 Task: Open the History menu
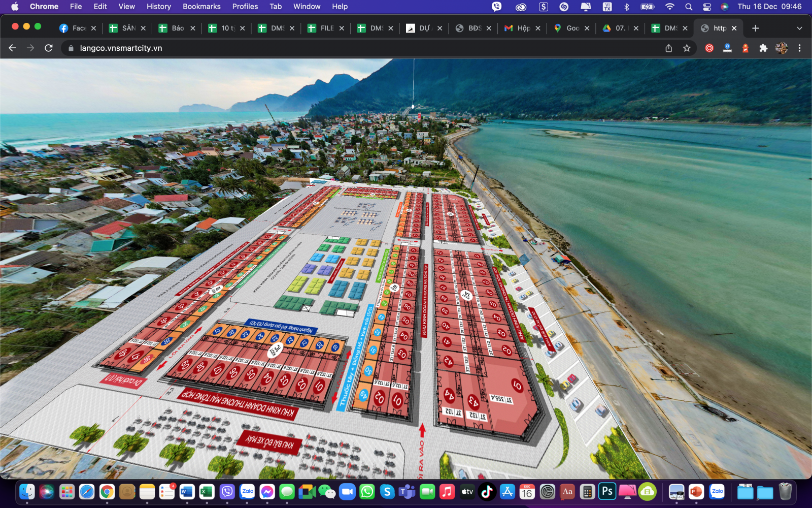click(159, 7)
